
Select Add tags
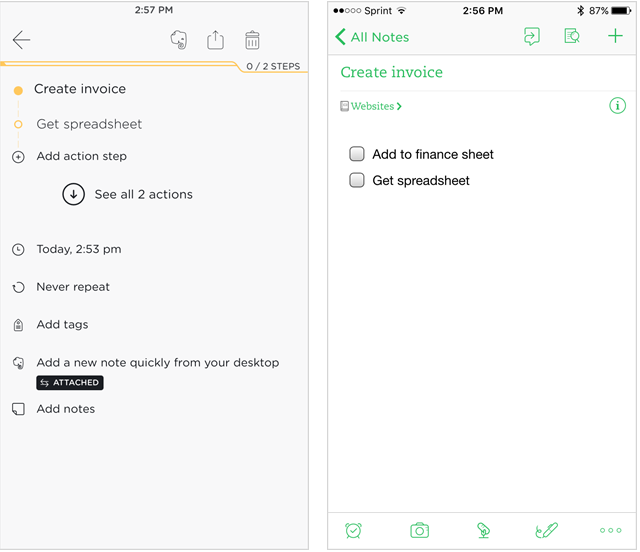(x=62, y=325)
